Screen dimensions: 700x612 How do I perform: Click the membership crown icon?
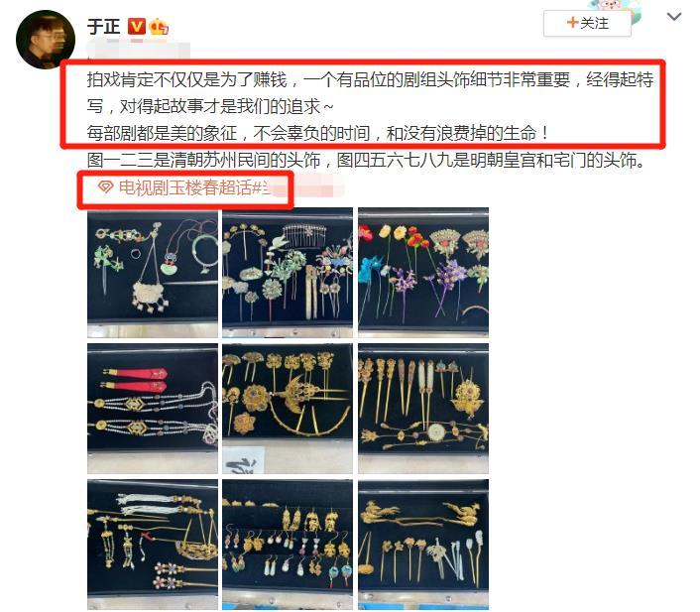click(x=159, y=27)
